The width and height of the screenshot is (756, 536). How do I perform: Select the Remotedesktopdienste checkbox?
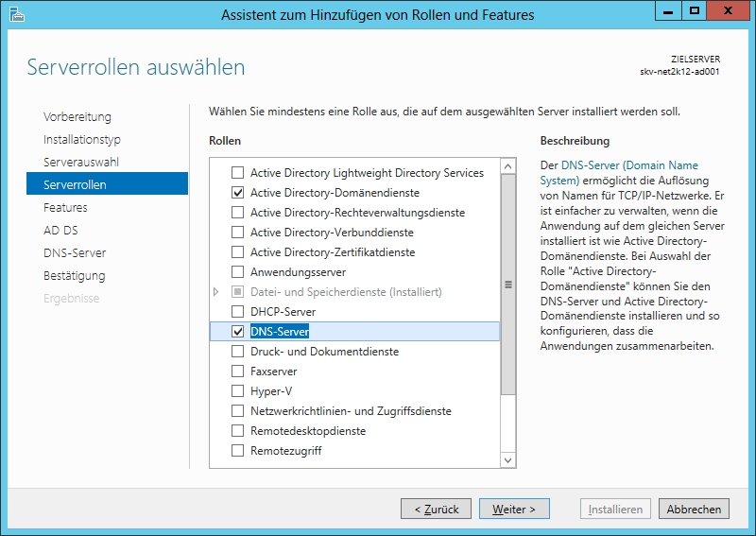pos(237,431)
